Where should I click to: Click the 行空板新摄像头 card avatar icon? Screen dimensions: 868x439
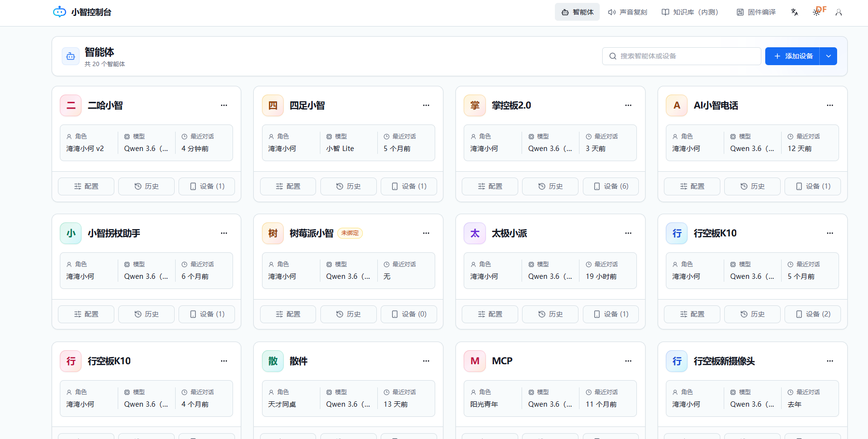click(677, 361)
